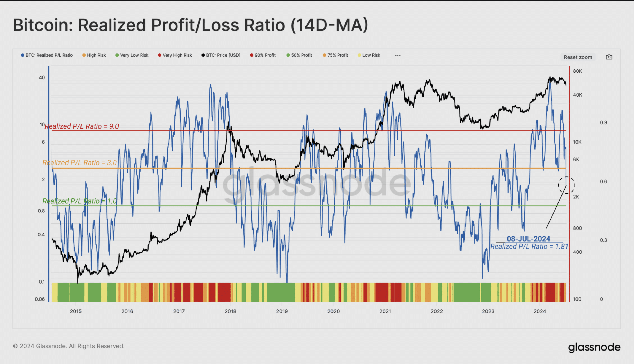Click the 'Realized P/L Ratio = 3.0' label
The height and width of the screenshot is (364, 634).
click(80, 163)
